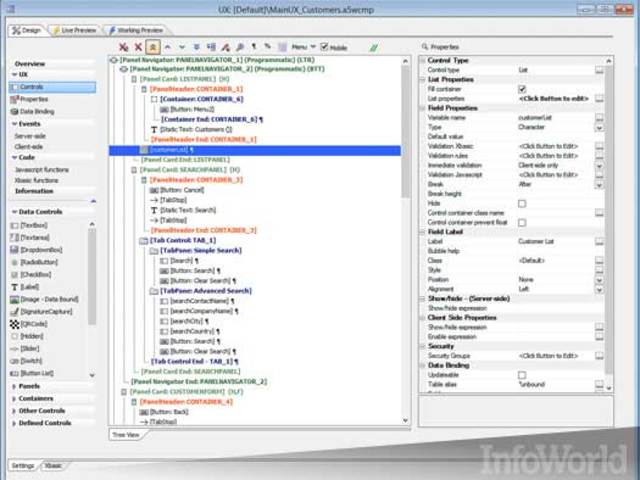Add a [Textarea] data control
The image size is (640, 480).
click(30, 238)
